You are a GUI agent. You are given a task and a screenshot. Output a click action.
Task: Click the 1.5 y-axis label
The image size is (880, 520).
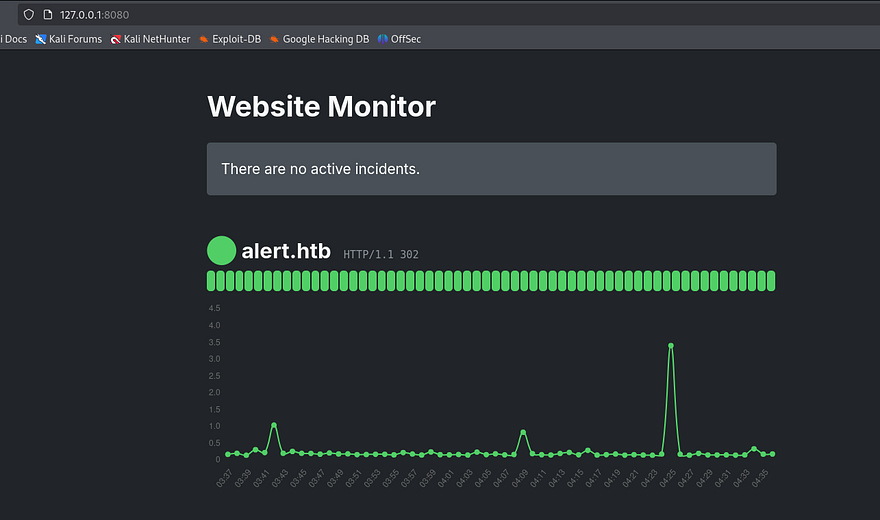pos(214,409)
